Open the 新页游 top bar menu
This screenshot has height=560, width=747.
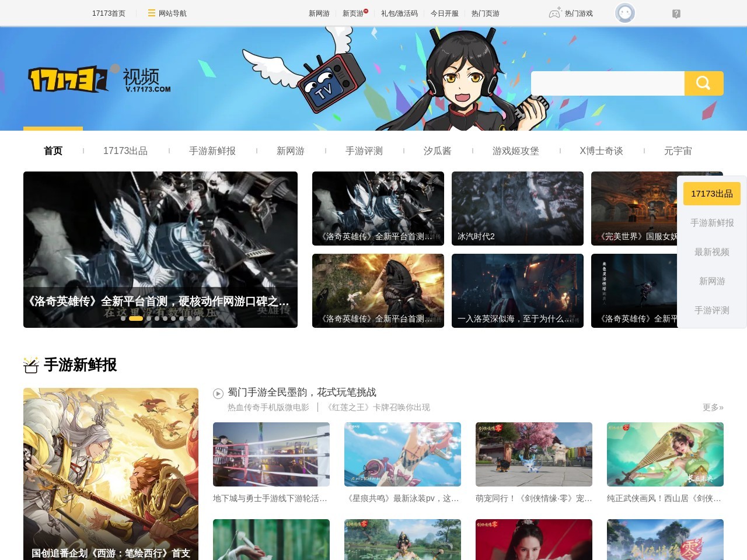(353, 13)
